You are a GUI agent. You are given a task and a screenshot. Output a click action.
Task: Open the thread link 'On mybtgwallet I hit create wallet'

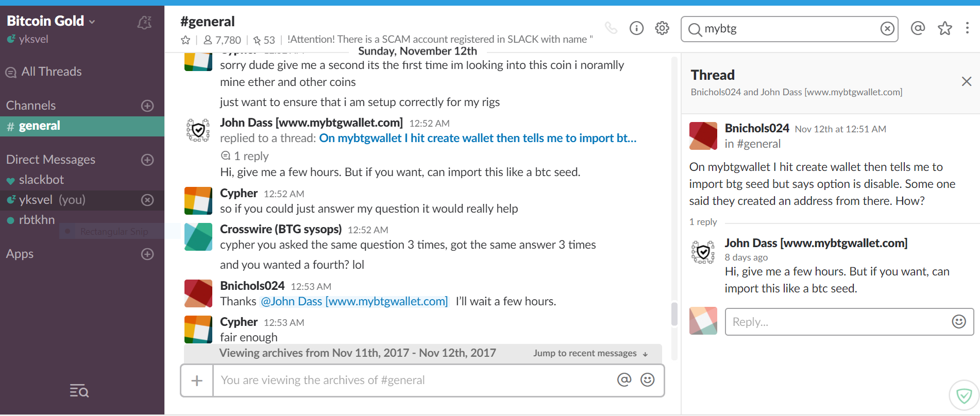pos(478,138)
